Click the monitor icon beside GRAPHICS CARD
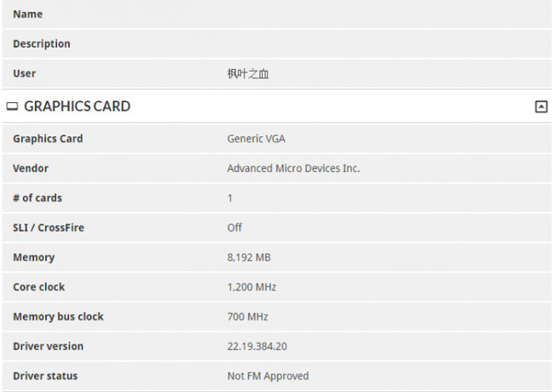This screenshot has width=554, height=392. 12,107
